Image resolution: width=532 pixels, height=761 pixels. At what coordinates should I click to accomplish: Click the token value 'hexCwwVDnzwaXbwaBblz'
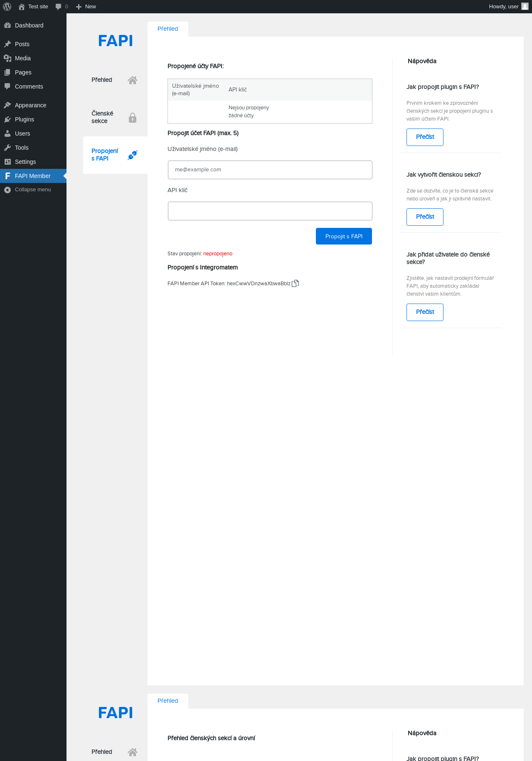click(259, 284)
